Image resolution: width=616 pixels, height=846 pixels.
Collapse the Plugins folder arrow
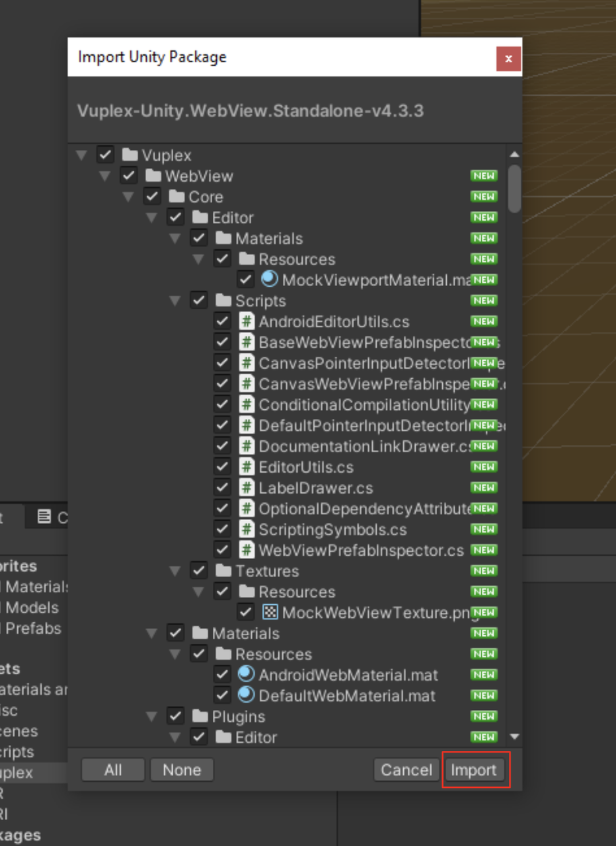pyautogui.click(x=152, y=716)
